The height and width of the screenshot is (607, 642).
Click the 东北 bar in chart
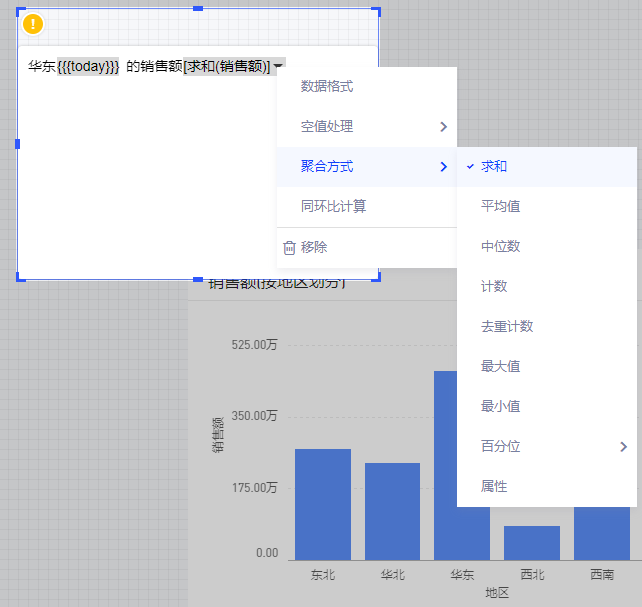point(323,505)
